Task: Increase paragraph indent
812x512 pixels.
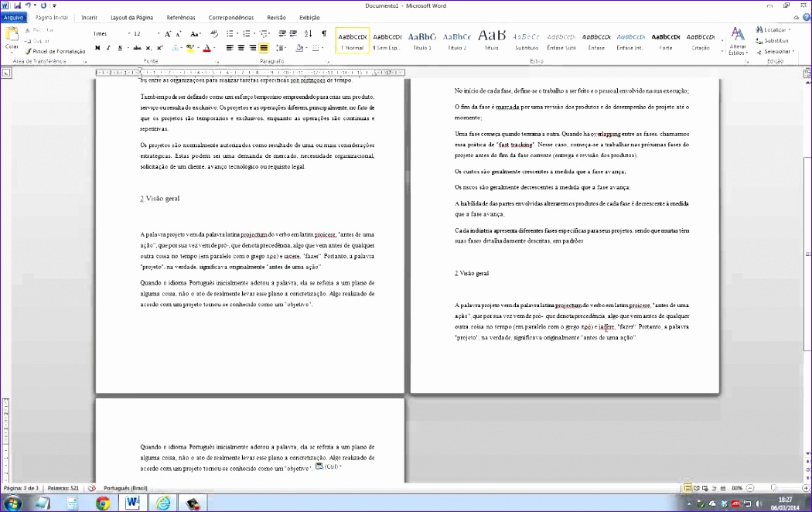Action: 294,34
